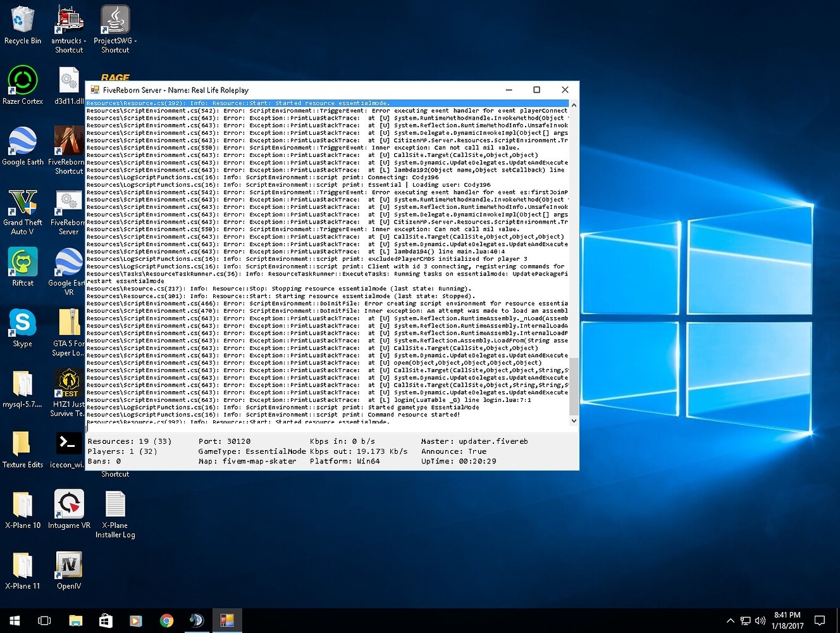Image resolution: width=840 pixels, height=633 pixels.
Task: Launch the Grand Theft Auto V icon
Action: [x=23, y=212]
